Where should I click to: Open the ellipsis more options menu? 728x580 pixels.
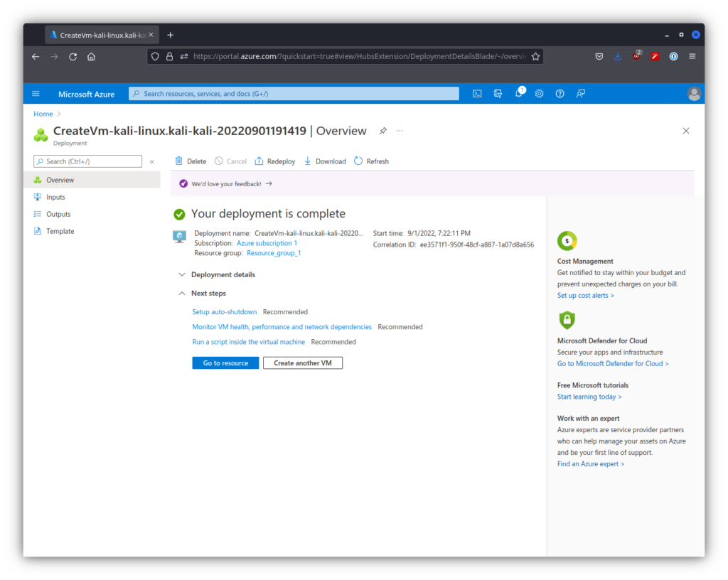pos(400,131)
